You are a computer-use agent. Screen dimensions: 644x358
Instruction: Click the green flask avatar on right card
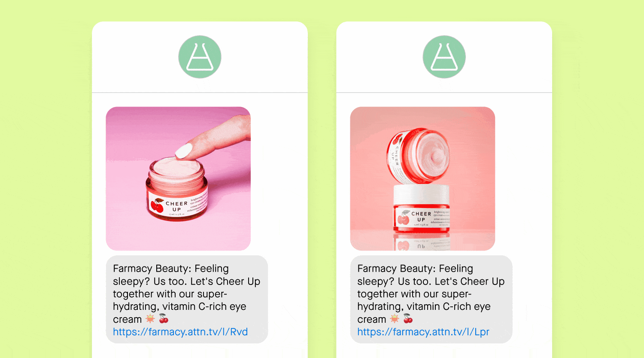point(444,57)
